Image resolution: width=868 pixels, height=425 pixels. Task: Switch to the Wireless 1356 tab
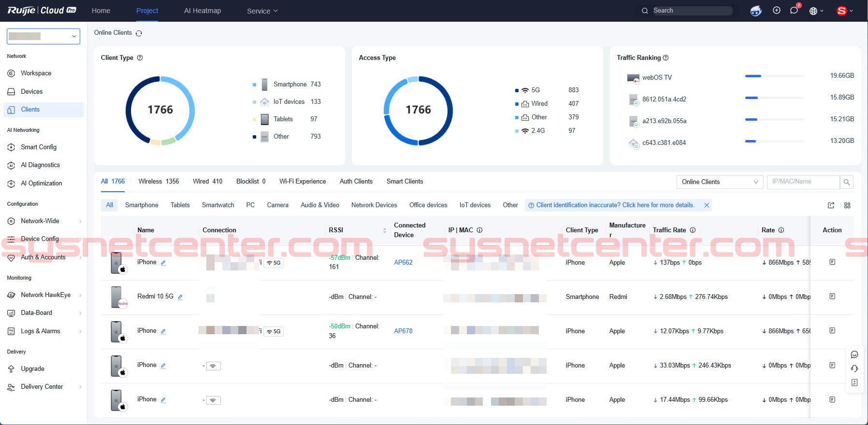click(x=159, y=182)
